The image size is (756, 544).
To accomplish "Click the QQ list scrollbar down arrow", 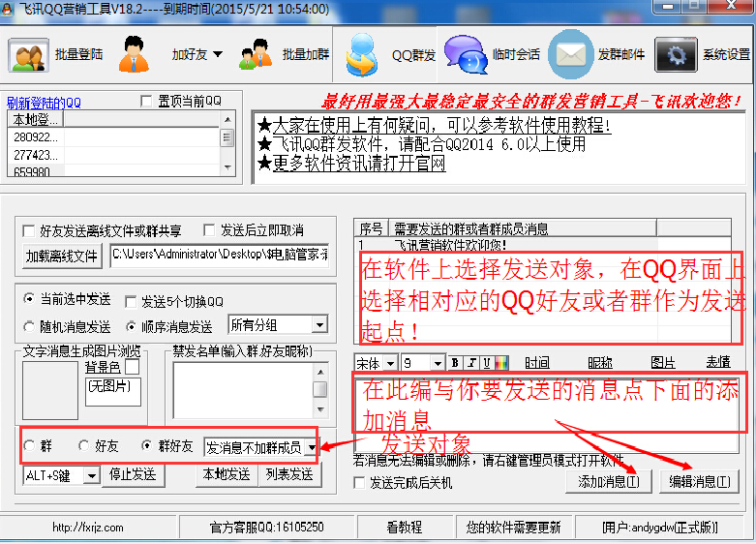I will tap(227, 167).
